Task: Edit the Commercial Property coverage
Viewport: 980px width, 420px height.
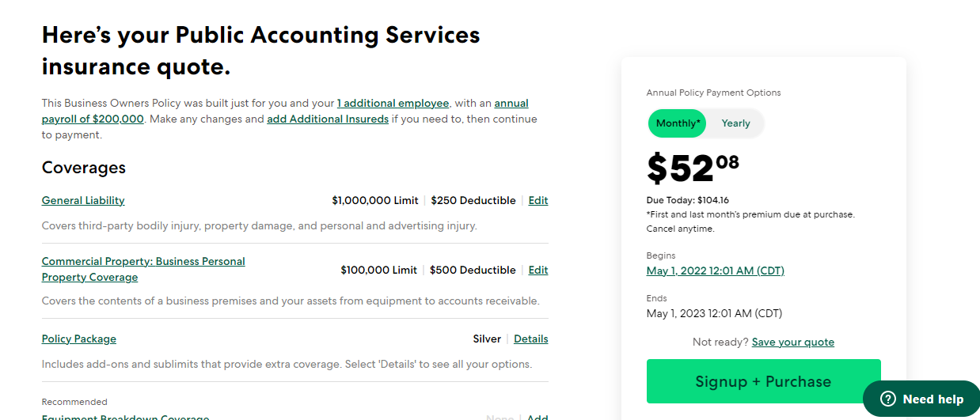Action: [538, 271]
